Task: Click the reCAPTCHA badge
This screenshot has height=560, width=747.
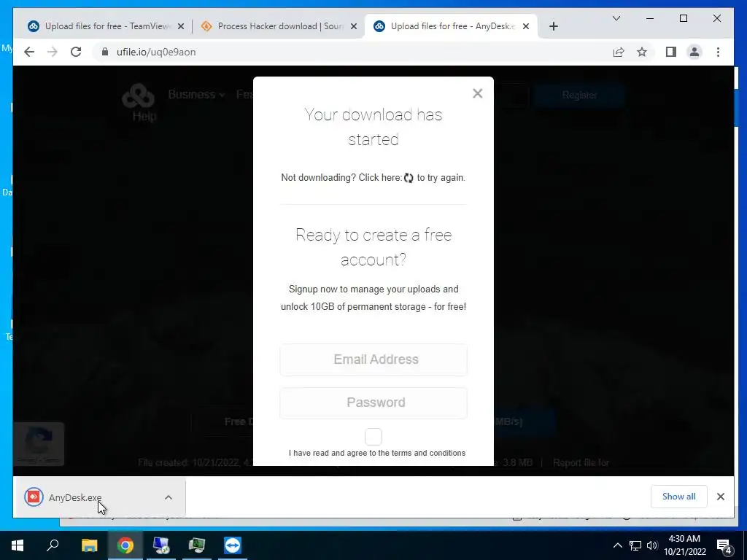Action: click(x=39, y=444)
